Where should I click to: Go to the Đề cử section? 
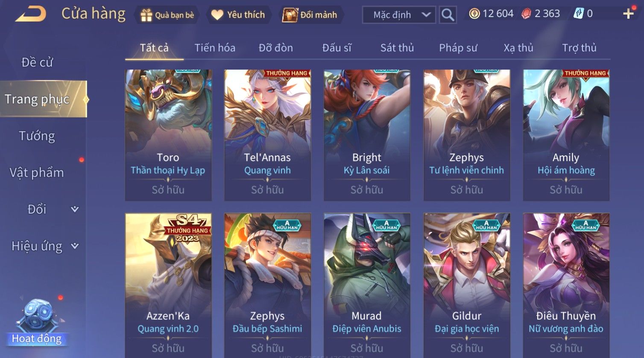tap(37, 62)
